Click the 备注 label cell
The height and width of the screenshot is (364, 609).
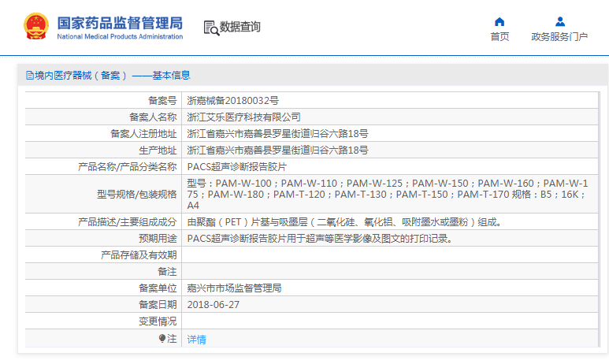pyautogui.click(x=103, y=272)
